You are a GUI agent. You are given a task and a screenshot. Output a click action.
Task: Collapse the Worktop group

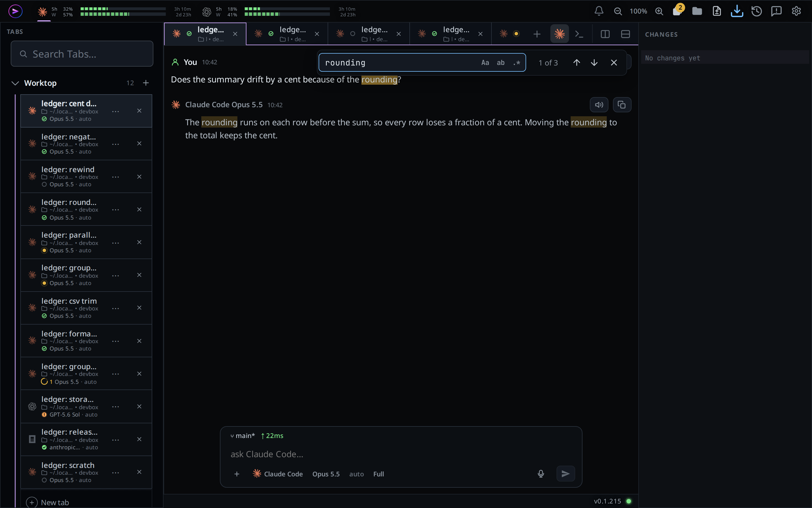click(15, 83)
